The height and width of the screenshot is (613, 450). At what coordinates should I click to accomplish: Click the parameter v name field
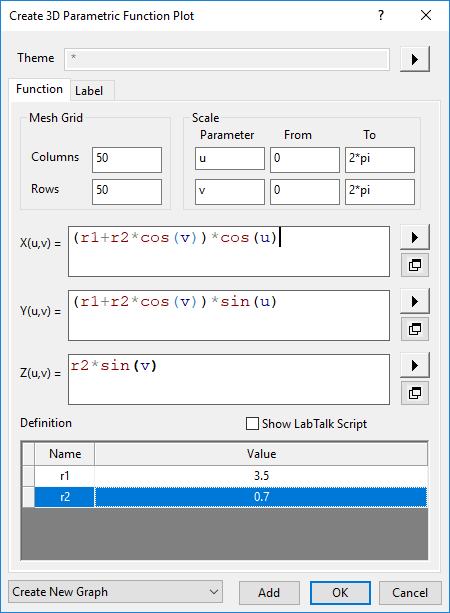pos(230,192)
